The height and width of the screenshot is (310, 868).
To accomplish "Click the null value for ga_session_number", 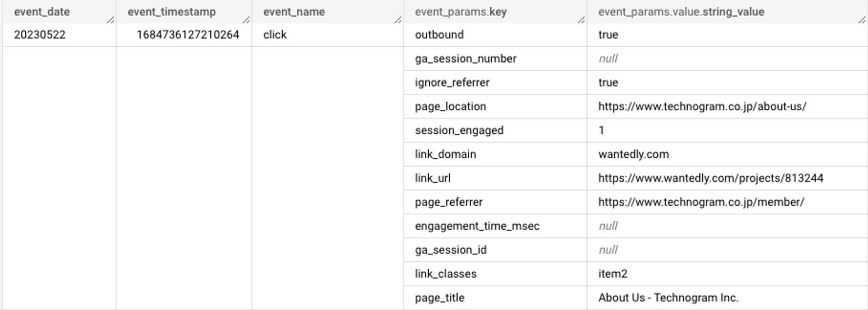I will pyautogui.click(x=608, y=59).
